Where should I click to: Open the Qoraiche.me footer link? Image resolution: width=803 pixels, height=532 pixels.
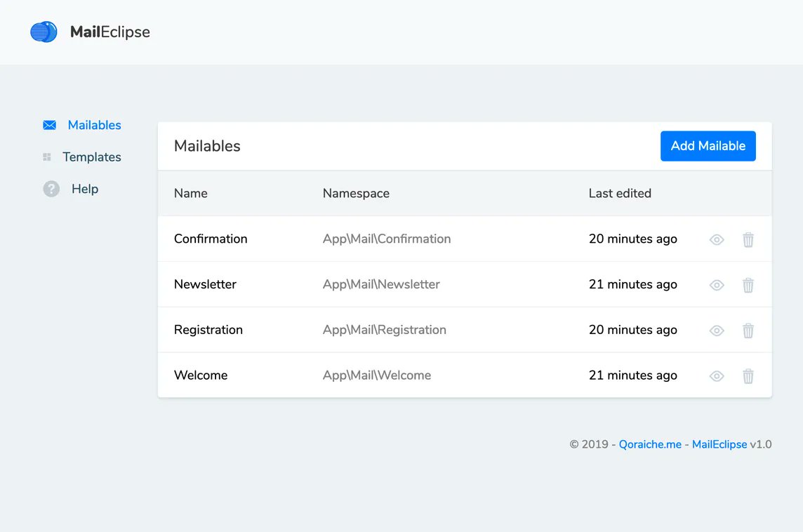[650, 444]
